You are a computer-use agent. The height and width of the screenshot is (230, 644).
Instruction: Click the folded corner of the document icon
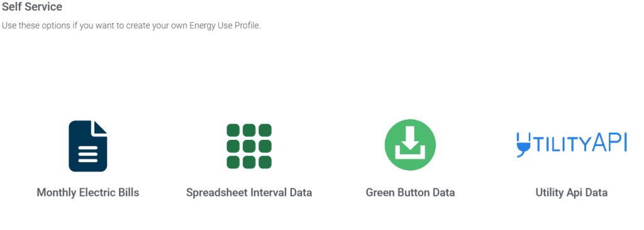100,127
